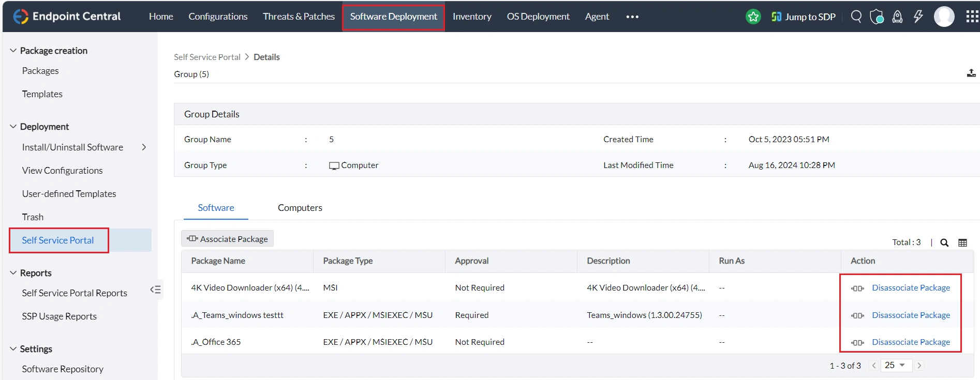Click the user profile avatar
The height and width of the screenshot is (380, 980).
point(944,17)
